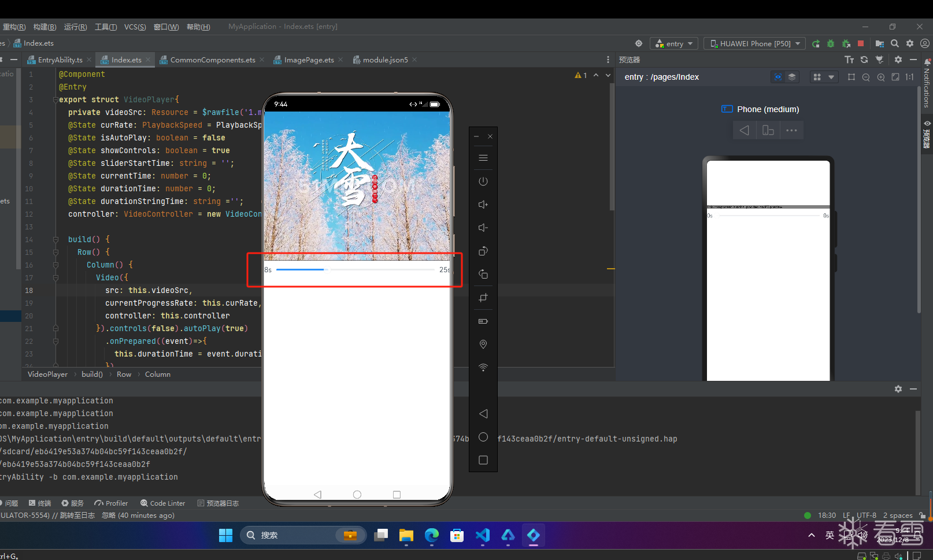Click the video progress slider in emulator
Screen dimensions: 933x560
tap(356, 270)
